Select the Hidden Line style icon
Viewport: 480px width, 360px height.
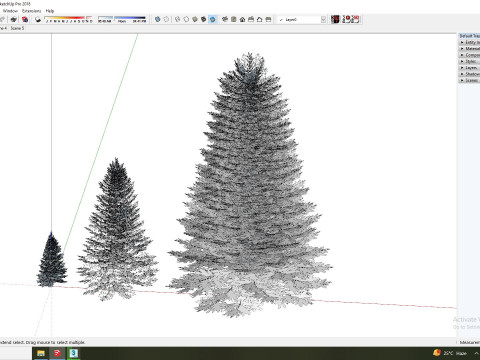tap(186, 20)
